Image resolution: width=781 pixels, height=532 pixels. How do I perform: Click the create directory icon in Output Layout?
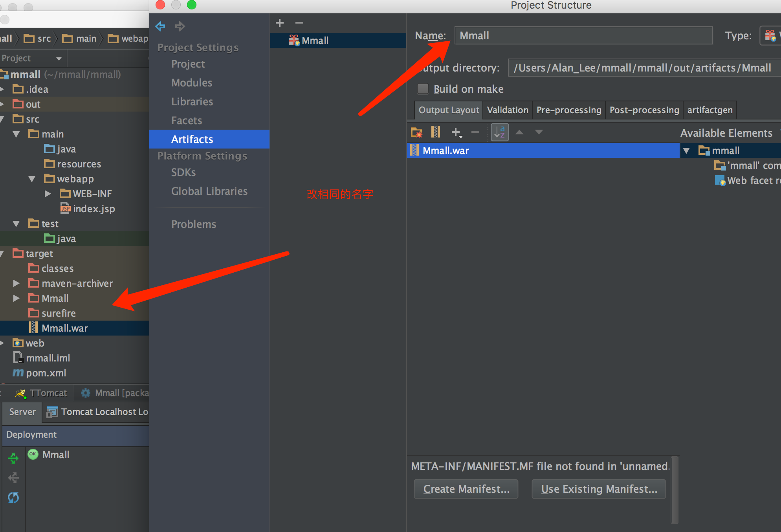pyautogui.click(x=416, y=132)
